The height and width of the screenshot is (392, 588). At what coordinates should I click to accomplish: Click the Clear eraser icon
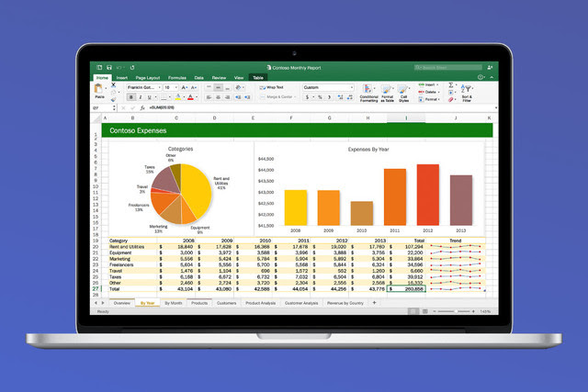[x=451, y=99]
